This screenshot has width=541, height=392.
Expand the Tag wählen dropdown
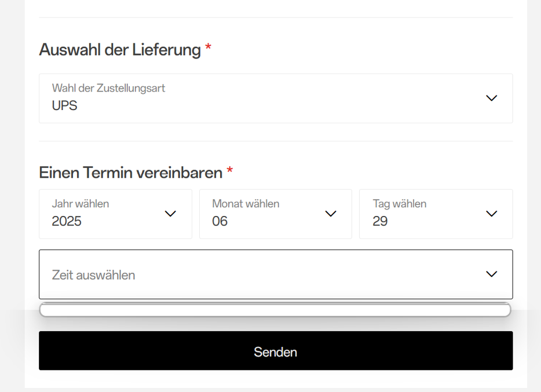[x=436, y=214]
